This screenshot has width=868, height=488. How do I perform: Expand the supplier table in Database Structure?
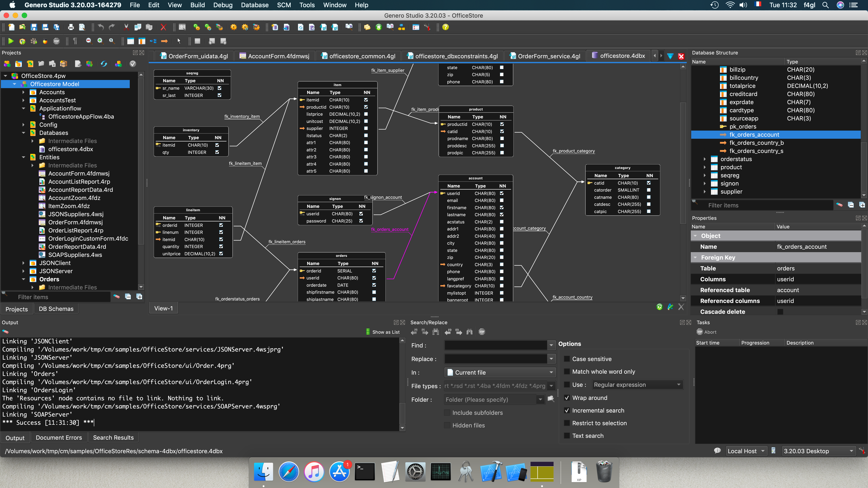pos(705,192)
